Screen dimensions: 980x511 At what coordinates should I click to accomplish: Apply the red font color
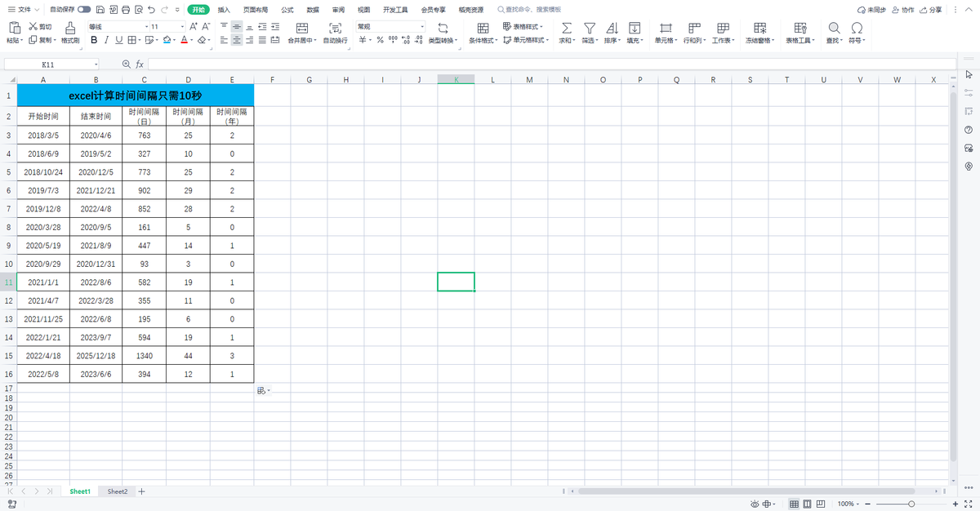(183, 39)
